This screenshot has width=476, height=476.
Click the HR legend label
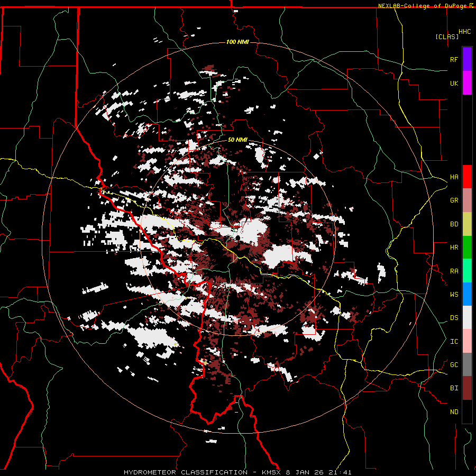point(454,248)
